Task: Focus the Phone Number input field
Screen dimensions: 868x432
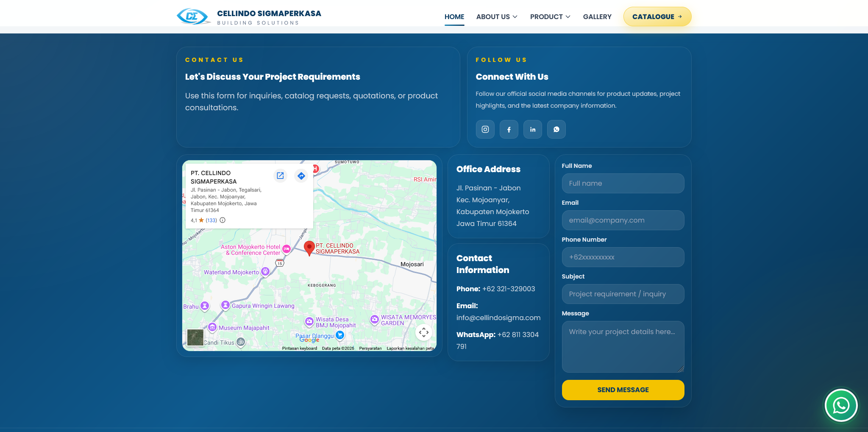Action: [x=623, y=257]
